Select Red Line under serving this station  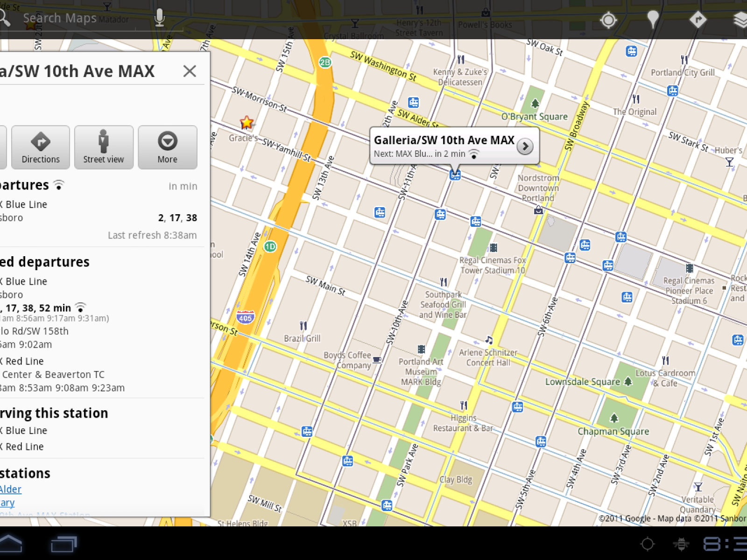23,447
